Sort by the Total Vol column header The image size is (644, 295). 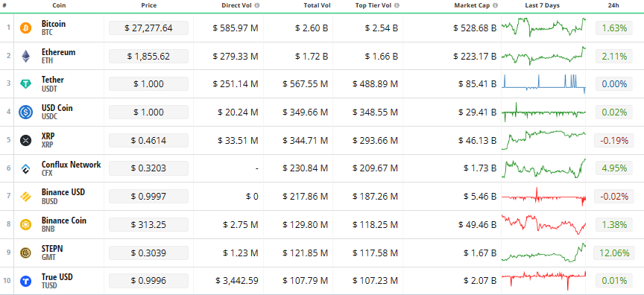point(317,6)
